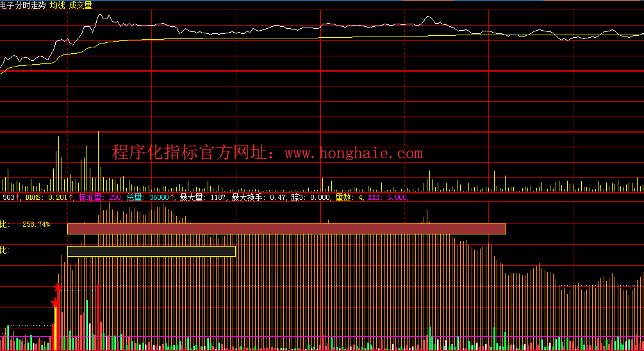Click the up arrow after DBHS 0.201
The width and height of the screenshot is (644, 351).
click(x=72, y=198)
